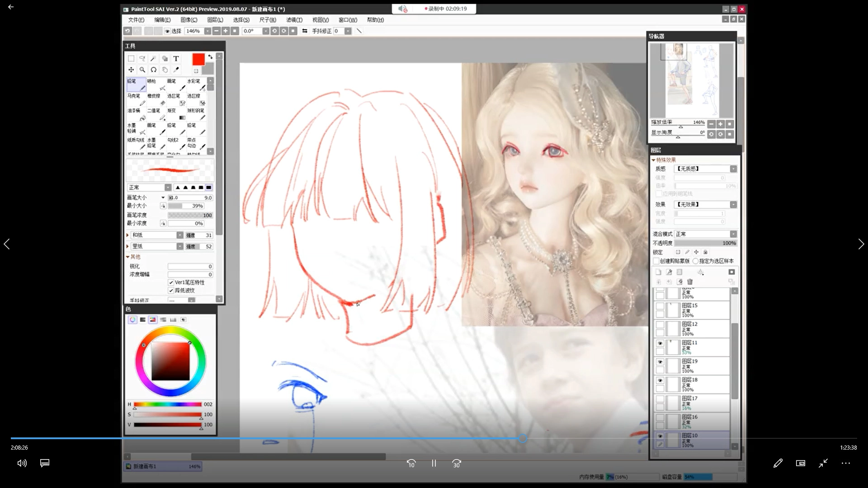Screen dimensions: 868x488
Task: Open the 滤镜(T) menu
Action: point(294,20)
